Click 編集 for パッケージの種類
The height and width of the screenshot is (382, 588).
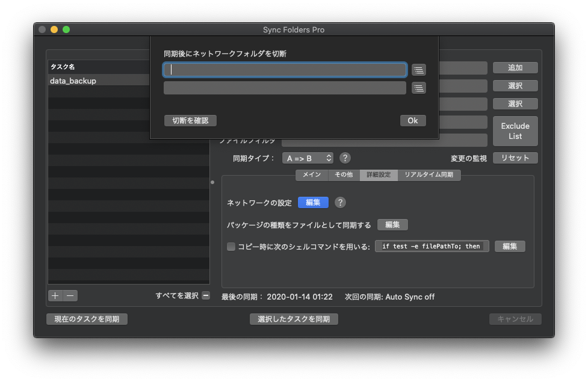point(392,224)
